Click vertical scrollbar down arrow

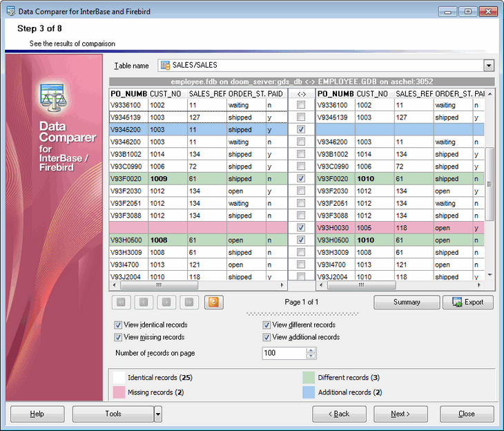[490, 275]
